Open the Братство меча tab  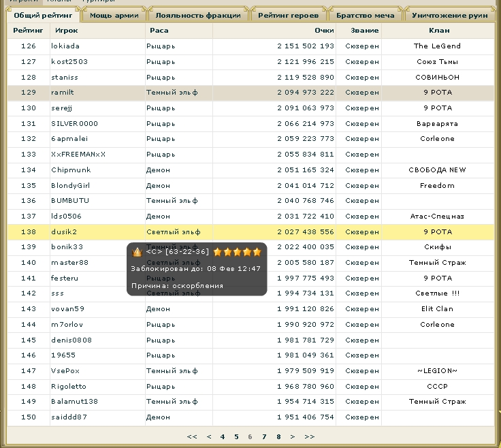[x=365, y=15]
